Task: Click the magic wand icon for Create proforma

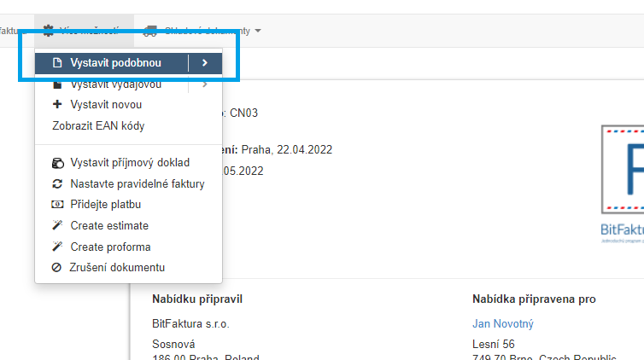Action: pos(57,247)
